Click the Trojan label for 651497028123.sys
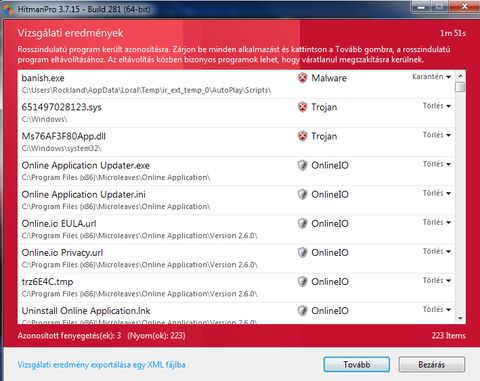This screenshot has height=381, width=480. [x=324, y=107]
